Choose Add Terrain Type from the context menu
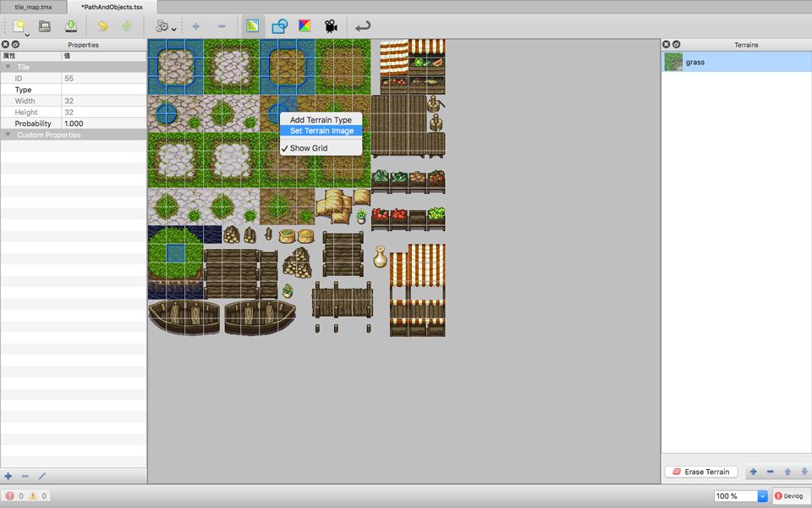812x508 pixels. point(321,119)
